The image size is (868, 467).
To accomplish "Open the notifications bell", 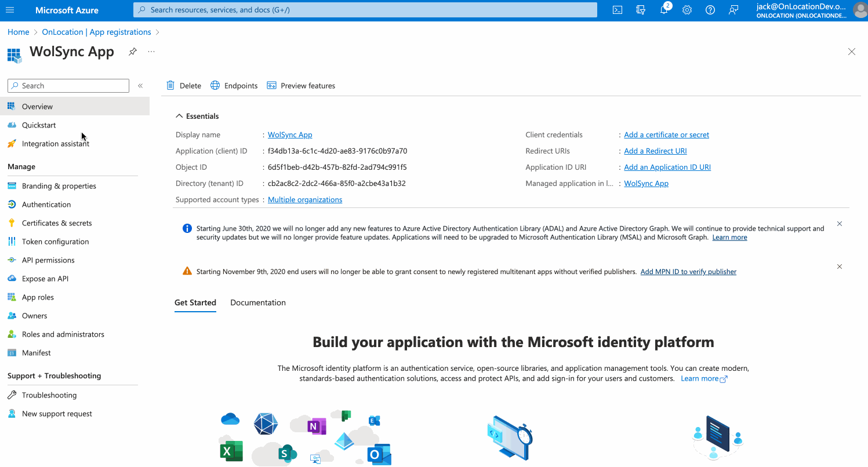I will click(664, 10).
